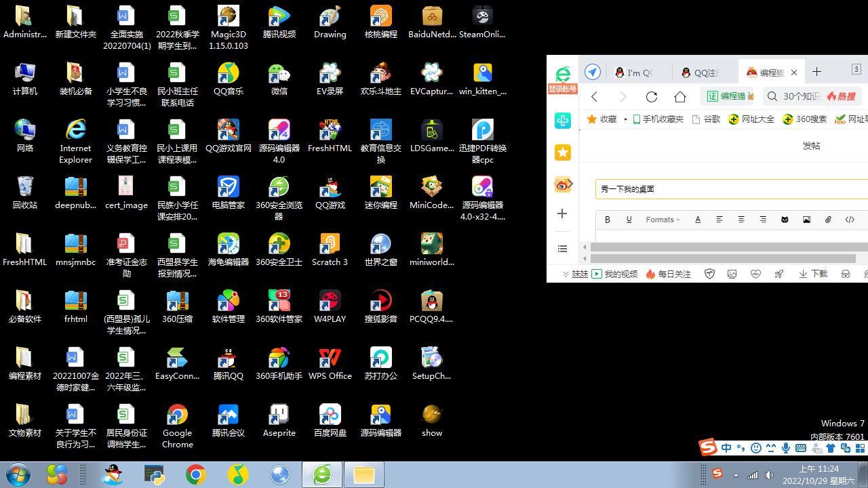Switch to the I'm QQ browser tab
Image resolution: width=868 pixels, height=488 pixels.
click(639, 73)
